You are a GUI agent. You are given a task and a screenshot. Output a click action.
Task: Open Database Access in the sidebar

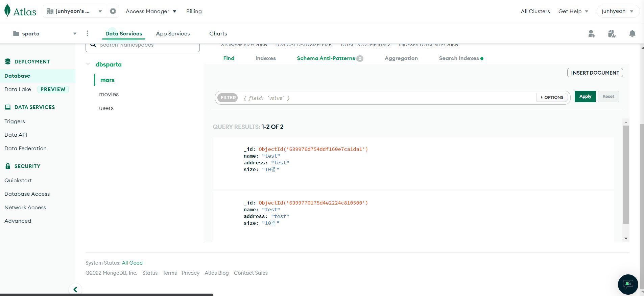point(27,194)
